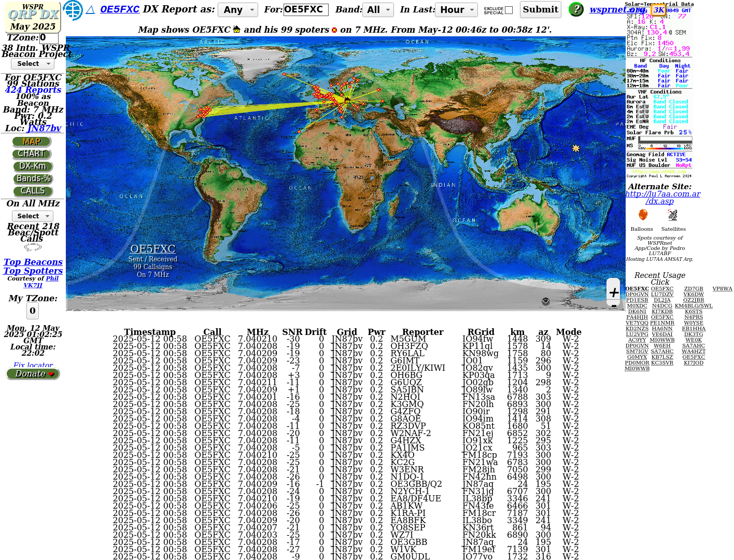734x560 pixels.
Task: Open help via green question mark icon
Action: pos(576,9)
